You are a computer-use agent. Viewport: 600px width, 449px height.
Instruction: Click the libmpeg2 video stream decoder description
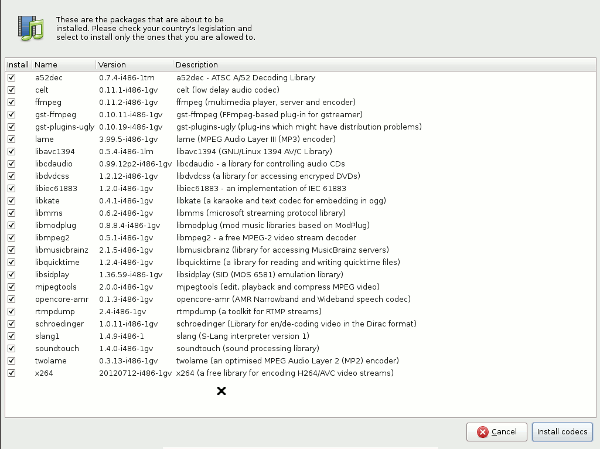click(x=266, y=238)
